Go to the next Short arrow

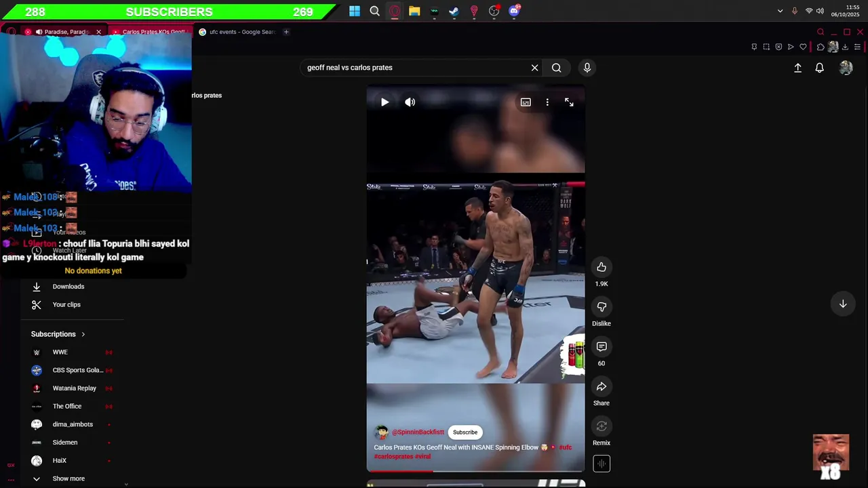[843, 304]
